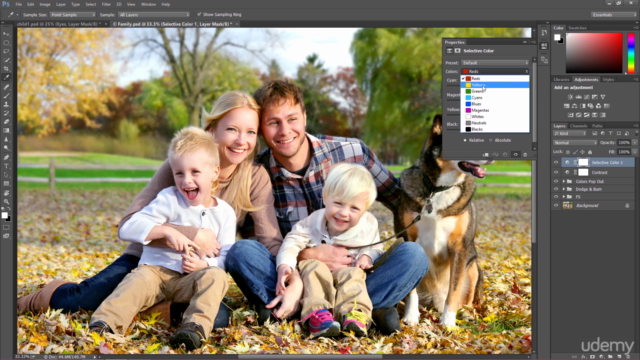Switch to the Libraries tab
Viewport: 640px width, 360px height.
click(562, 80)
